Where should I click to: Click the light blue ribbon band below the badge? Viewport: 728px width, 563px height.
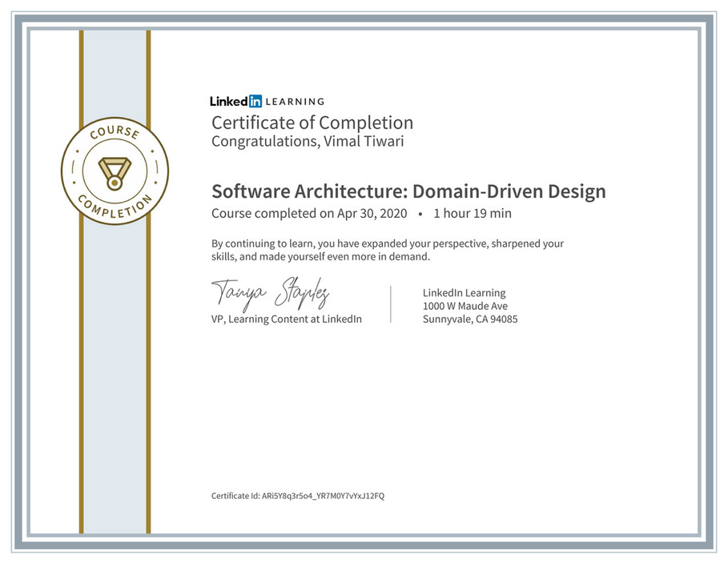tap(115, 360)
